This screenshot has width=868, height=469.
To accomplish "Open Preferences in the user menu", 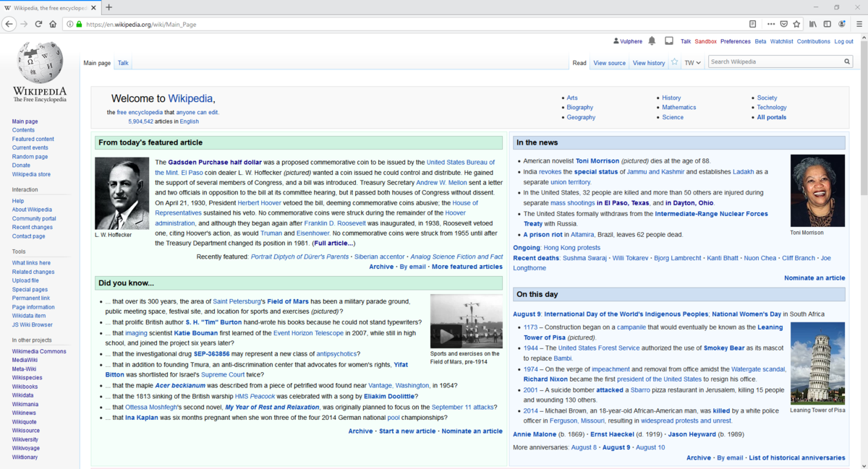I will (x=735, y=41).
